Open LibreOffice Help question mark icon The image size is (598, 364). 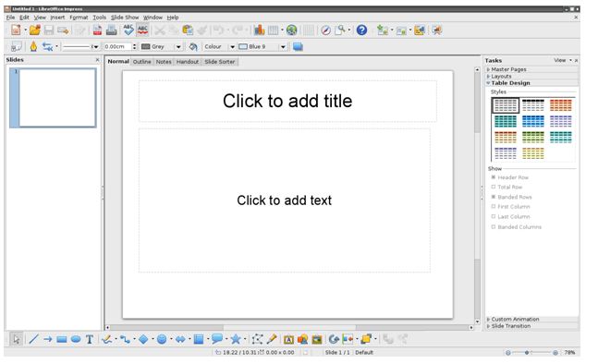tap(361, 30)
